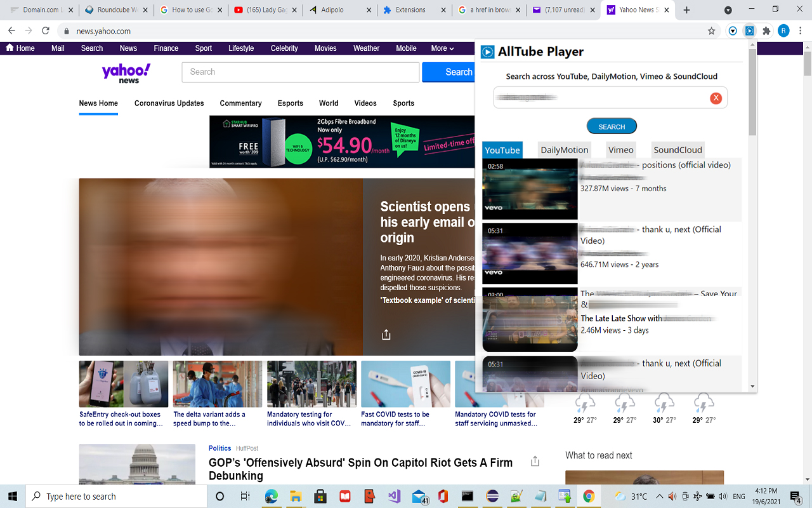Switch to the DailyMotion tab
The image size is (812, 508).
click(x=564, y=149)
